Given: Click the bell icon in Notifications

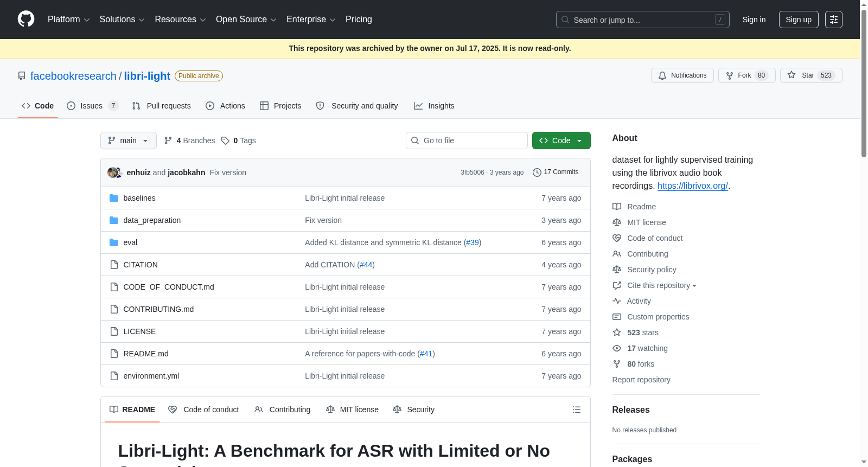Looking at the screenshot, I should [662, 75].
